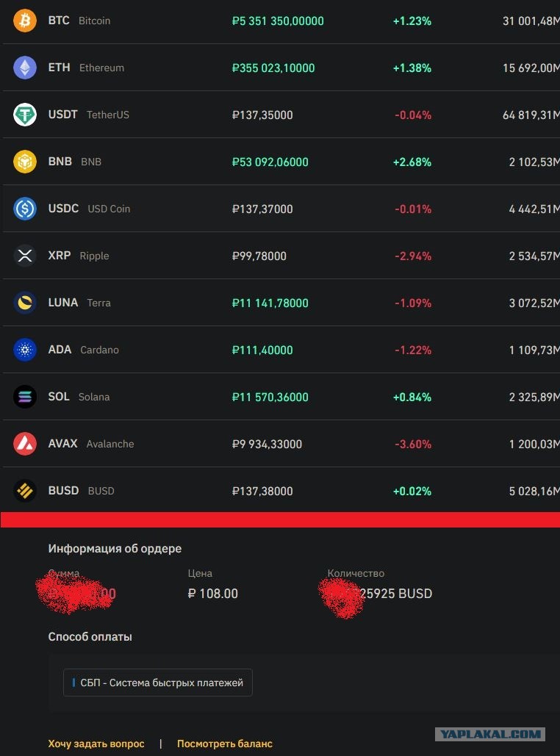Open the Хочу задать вопрос link
Image resolution: width=560 pixels, height=756 pixels.
tap(96, 744)
